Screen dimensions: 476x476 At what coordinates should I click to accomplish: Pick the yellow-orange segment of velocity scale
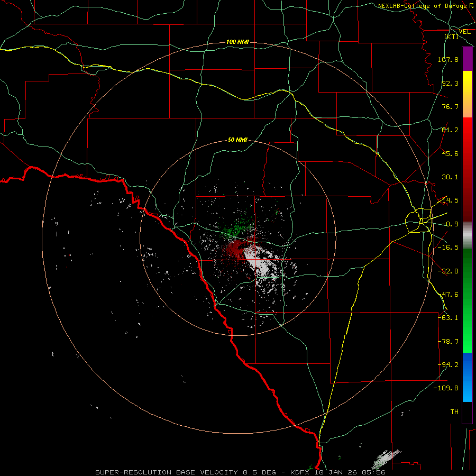coord(467,94)
